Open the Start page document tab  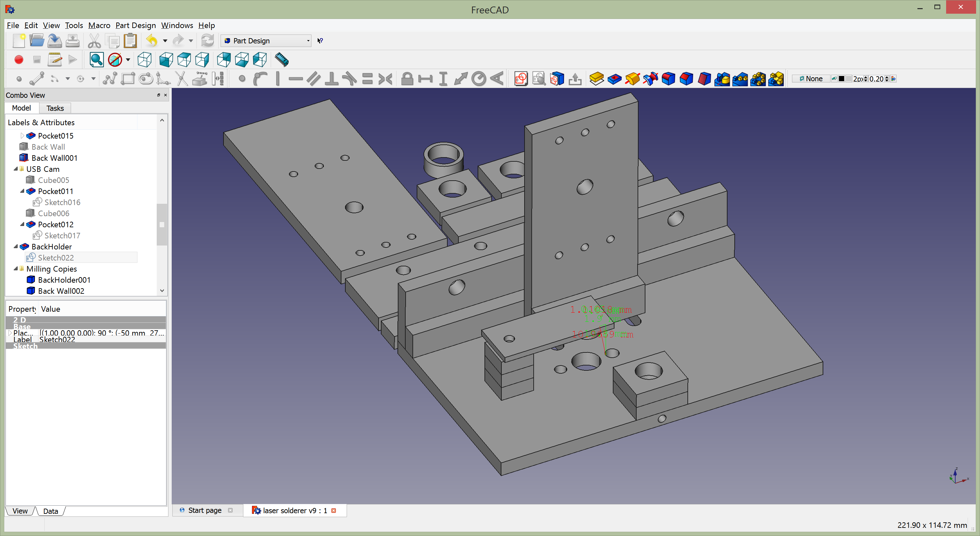(x=205, y=510)
